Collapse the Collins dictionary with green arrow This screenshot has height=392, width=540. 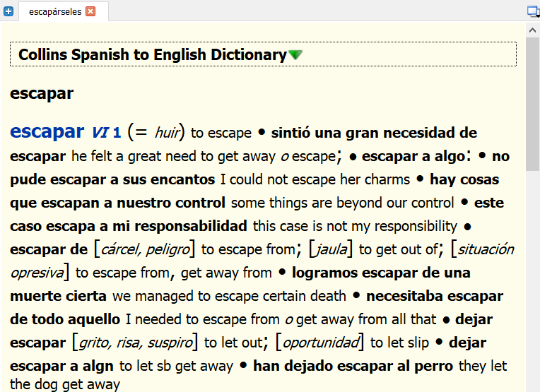pyautogui.click(x=295, y=55)
